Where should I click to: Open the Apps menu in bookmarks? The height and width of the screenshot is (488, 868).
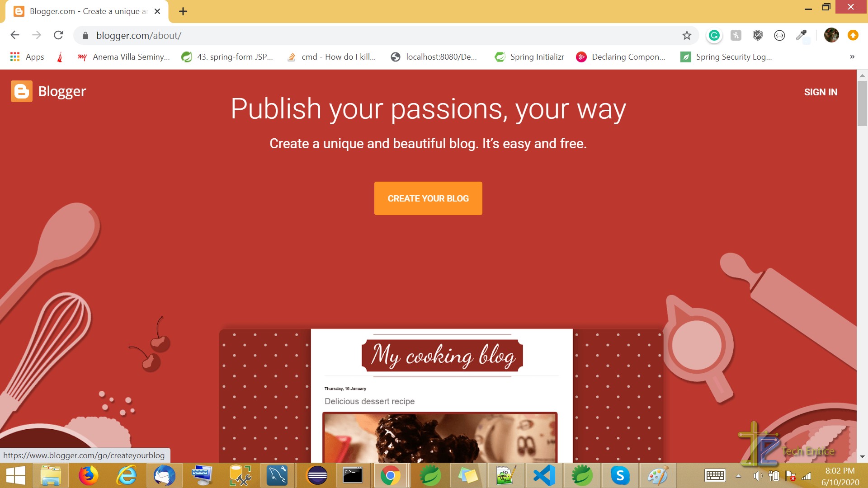[x=27, y=56]
